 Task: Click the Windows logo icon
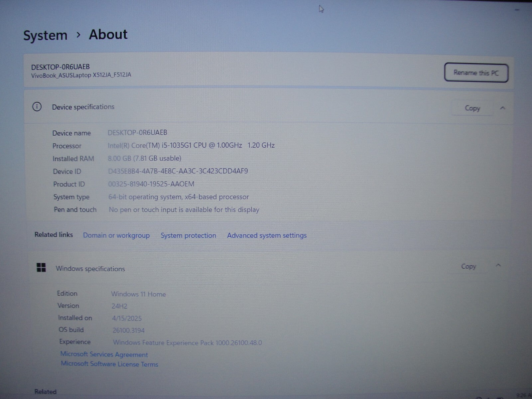(x=41, y=267)
